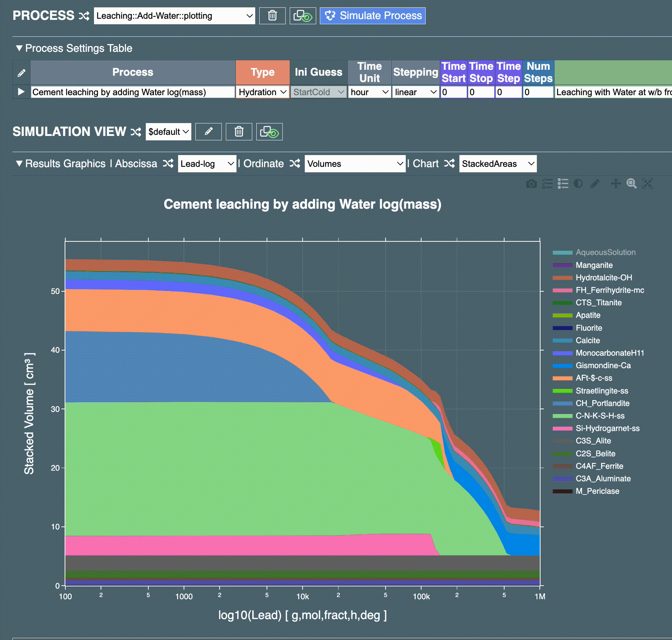672x640 pixels.
Task: Click the Time Start input field
Action: 454,92
